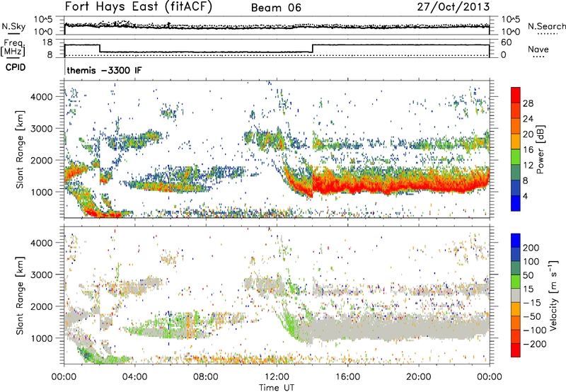
Task: Click the 'Nave' legend label
Action: 538,49
